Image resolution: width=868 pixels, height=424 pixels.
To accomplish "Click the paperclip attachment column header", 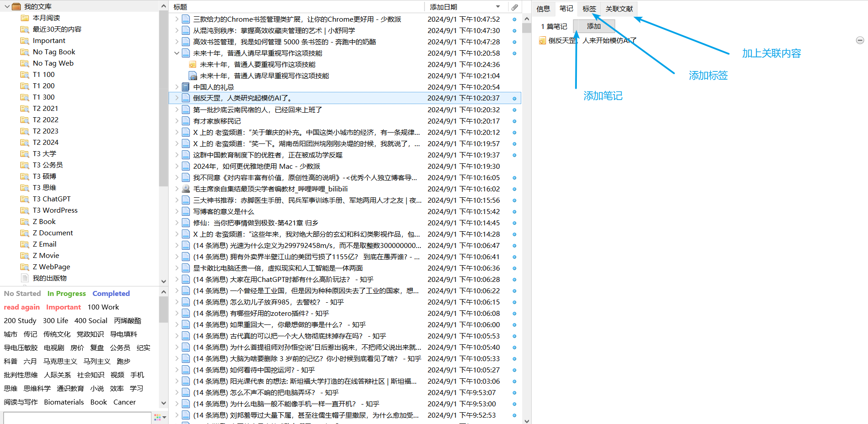I will point(514,7).
